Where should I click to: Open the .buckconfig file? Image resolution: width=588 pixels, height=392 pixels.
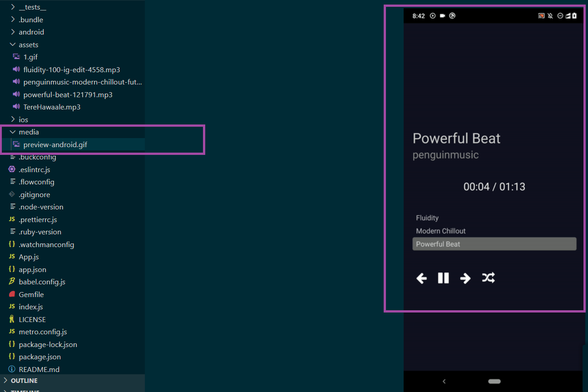pyautogui.click(x=37, y=157)
